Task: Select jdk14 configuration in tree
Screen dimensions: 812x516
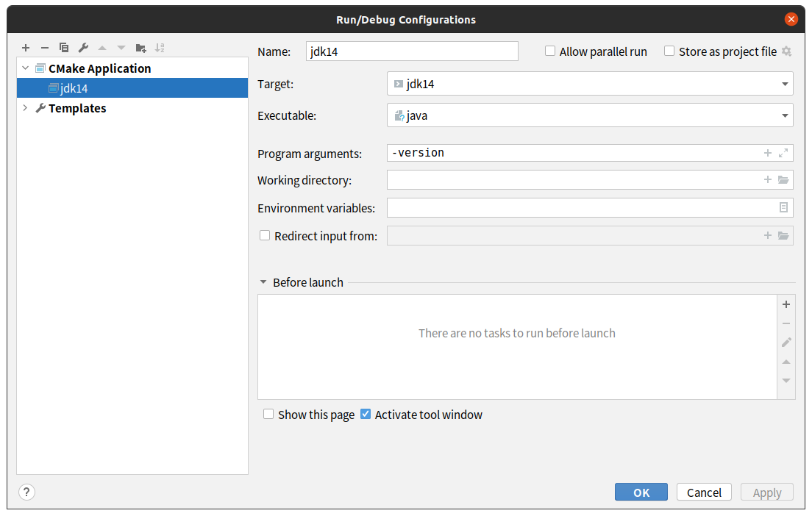Action: click(74, 88)
